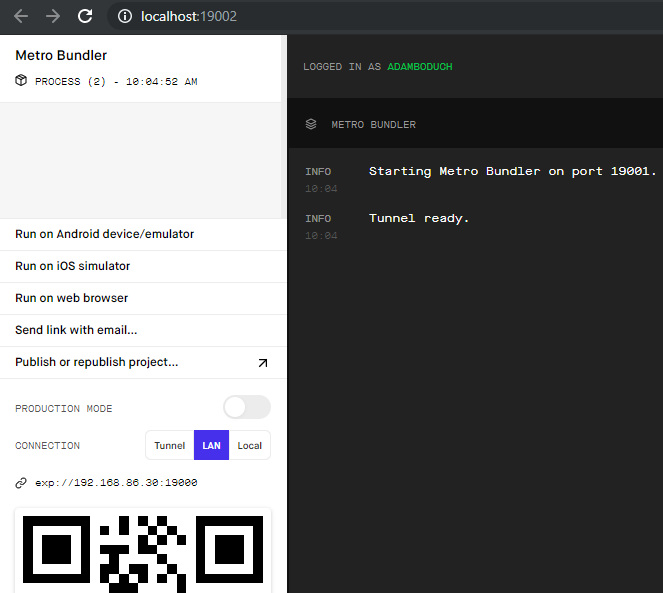This screenshot has height=593, width=663.
Task: Reload the page with the refresh icon
Action: [85, 16]
